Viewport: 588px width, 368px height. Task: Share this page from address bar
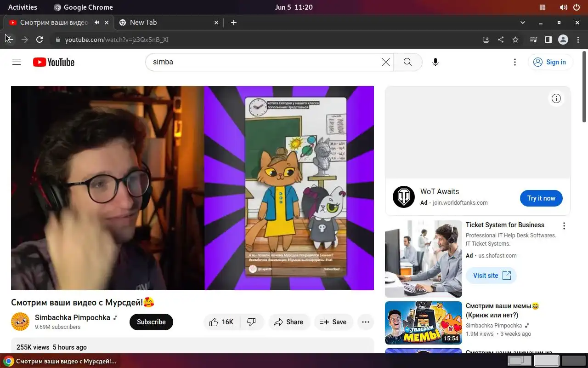[501, 40]
